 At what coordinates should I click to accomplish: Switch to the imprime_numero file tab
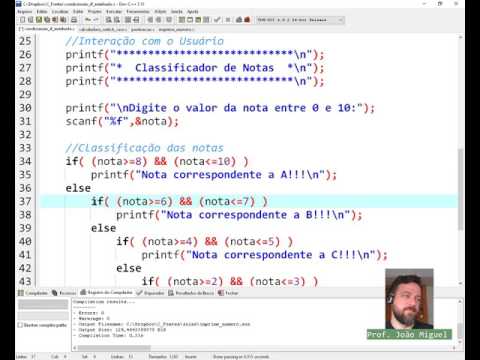tap(176, 30)
